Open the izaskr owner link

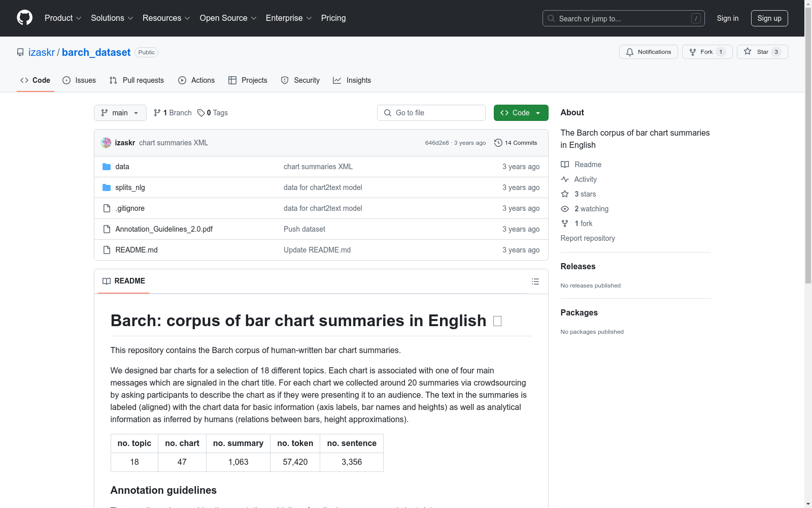click(x=42, y=52)
